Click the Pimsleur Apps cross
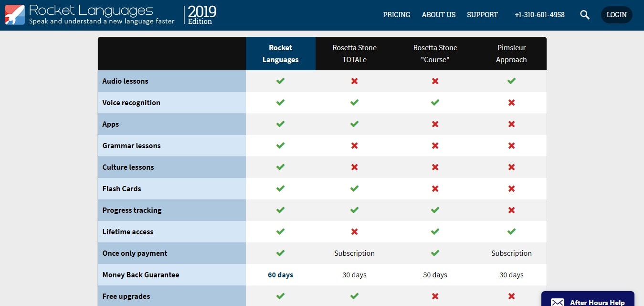Viewport: 644px width, 306px height. point(511,124)
